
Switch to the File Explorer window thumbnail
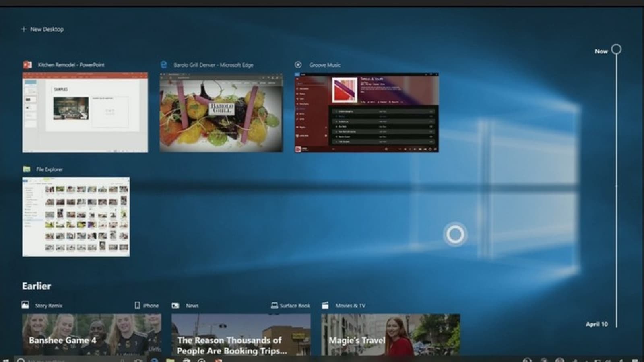click(76, 217)
